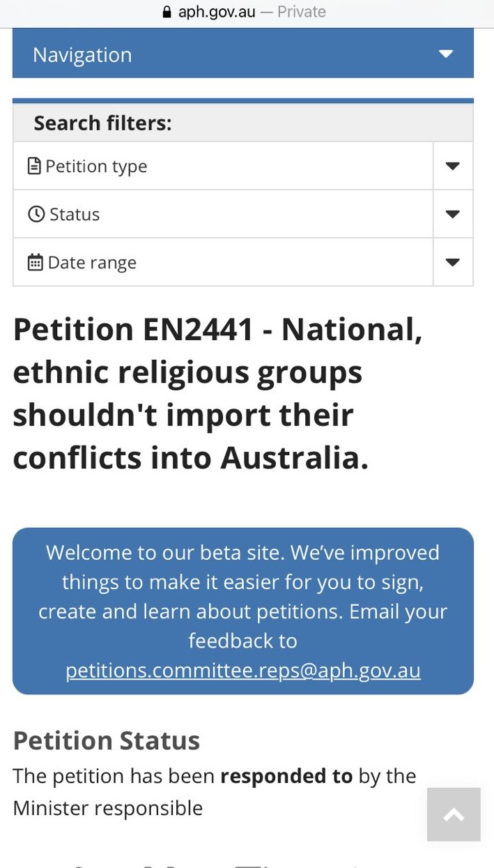Expand the Petition type dropdown arrow
Viewport: 494px width, 868px height.
[x=453, y=166]
